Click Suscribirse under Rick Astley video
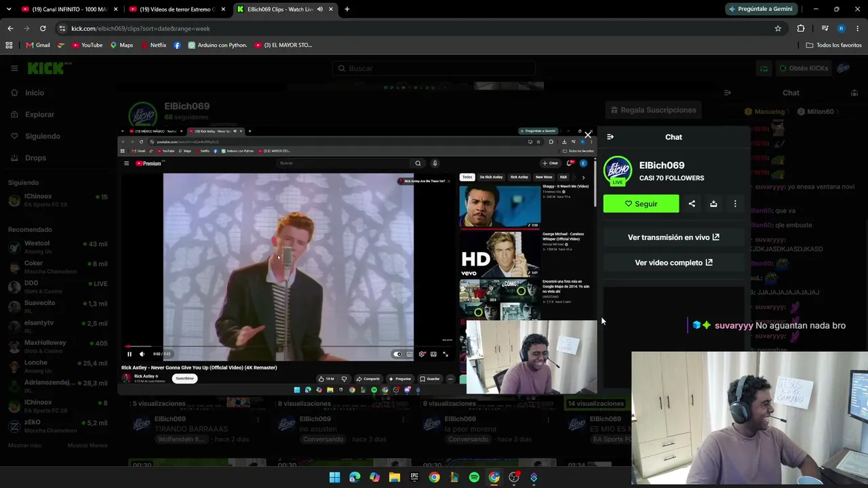 point(184,378)
